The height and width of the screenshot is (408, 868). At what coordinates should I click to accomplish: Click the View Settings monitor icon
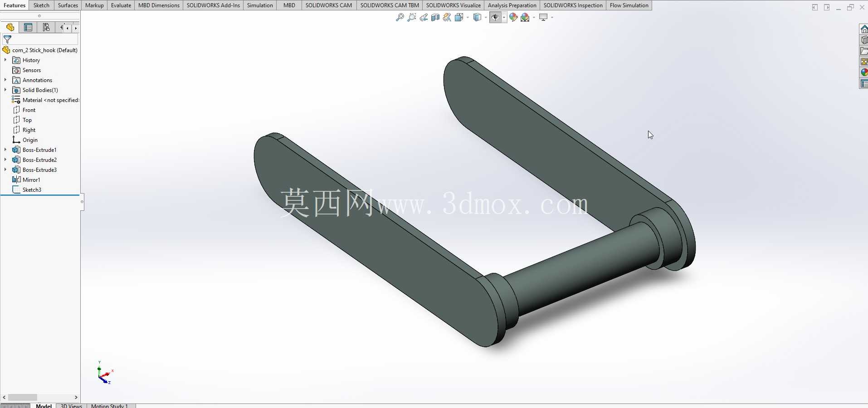pyautogui.click(x=543, y=17)
